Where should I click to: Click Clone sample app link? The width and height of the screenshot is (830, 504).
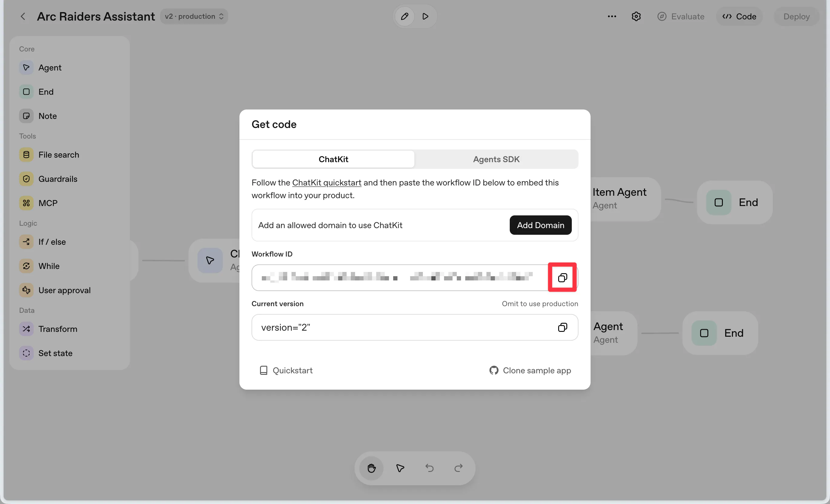click(530, 370)
